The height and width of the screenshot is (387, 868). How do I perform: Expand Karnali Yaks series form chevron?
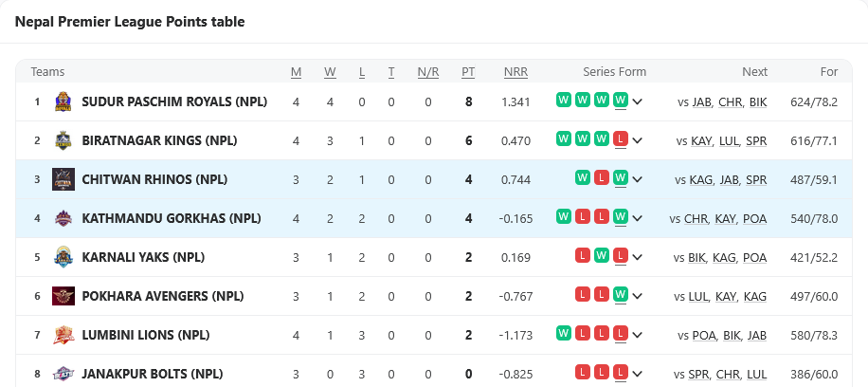638,258
